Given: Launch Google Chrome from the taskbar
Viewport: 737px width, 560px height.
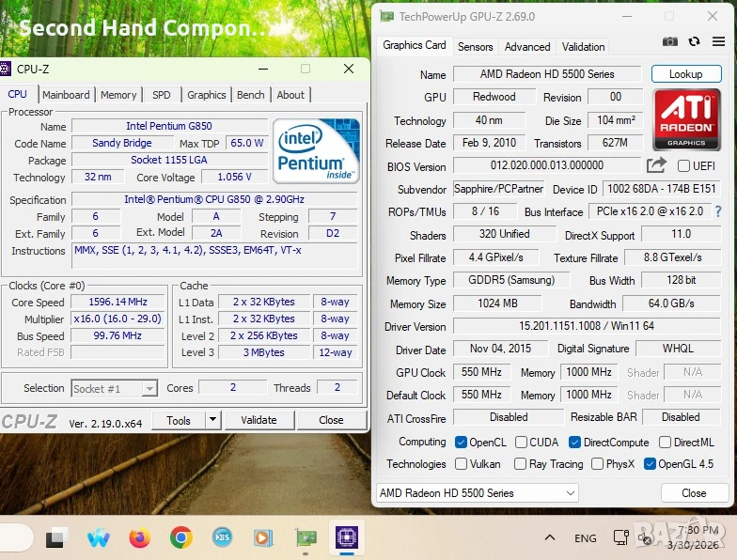Looking at the screenshot, I should pyautogui.click(x=181, y=538).
